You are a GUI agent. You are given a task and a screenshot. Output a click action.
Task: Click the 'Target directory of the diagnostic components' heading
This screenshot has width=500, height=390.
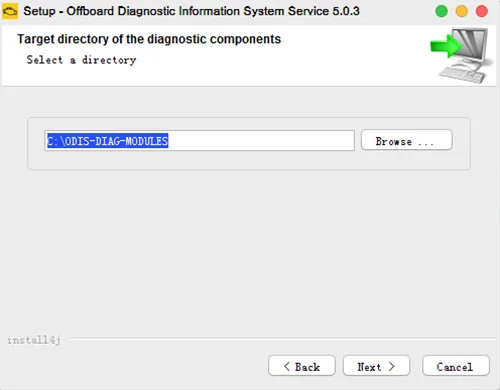tap(149, 39)
